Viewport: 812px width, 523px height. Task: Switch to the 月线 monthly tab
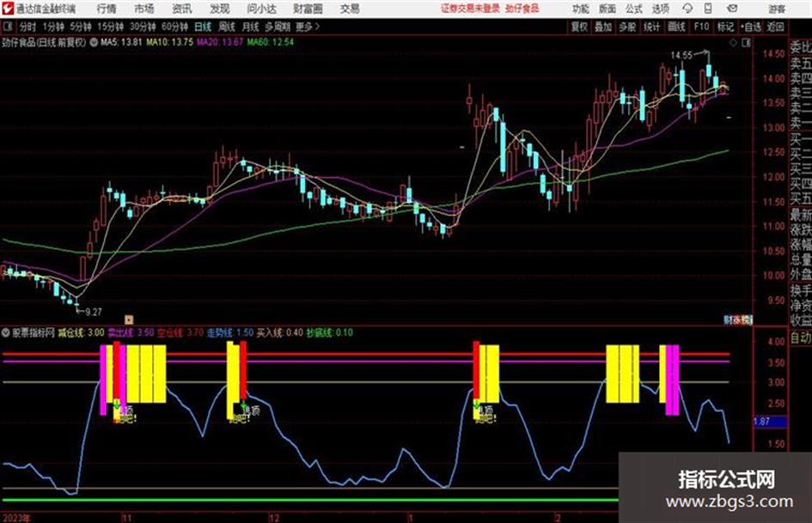251,27
